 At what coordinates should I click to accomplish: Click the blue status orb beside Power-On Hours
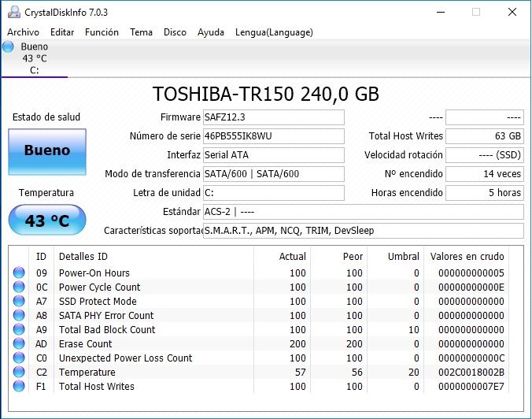coord(18,273)
